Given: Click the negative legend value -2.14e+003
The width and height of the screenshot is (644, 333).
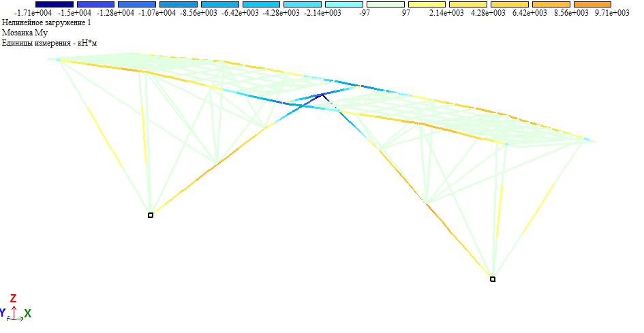Looking at the screenshot, I should pos(322,13).
